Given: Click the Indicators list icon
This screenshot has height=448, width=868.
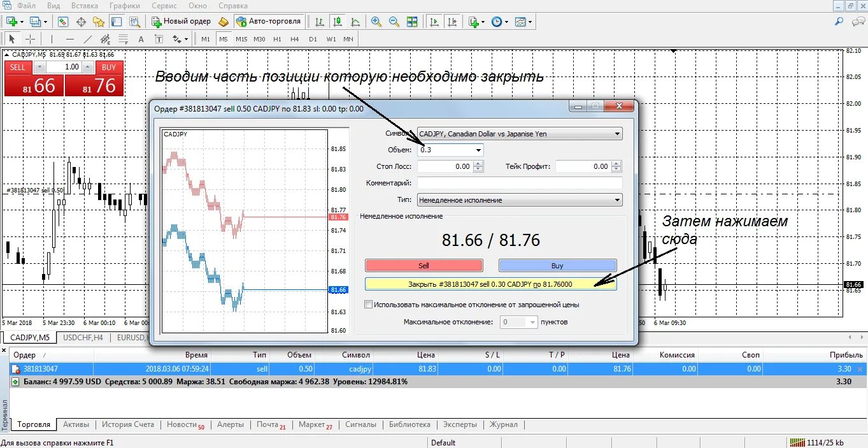Looking at the screenshot, I should pos(473,22).
